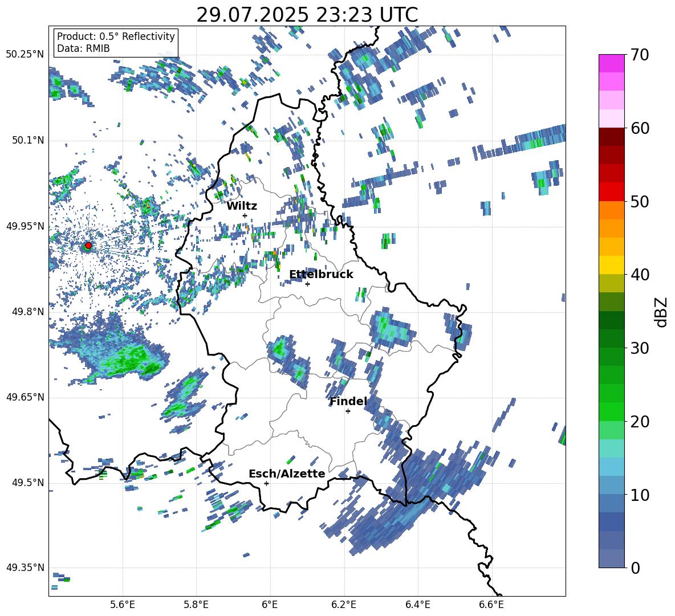675x616 pixels.
Task: Click the 40 value on the colorbar
Action: coord(640,275)
